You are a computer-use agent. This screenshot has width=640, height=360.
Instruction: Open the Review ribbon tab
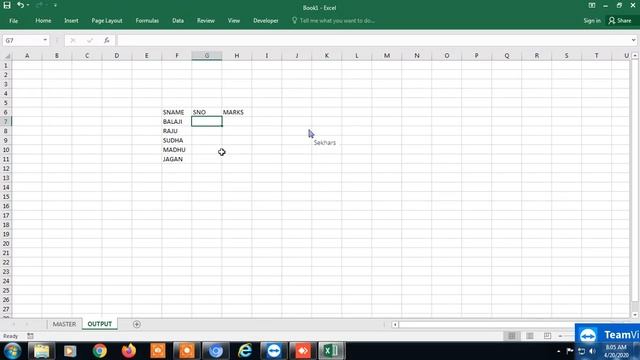click(x=205, y=20)
